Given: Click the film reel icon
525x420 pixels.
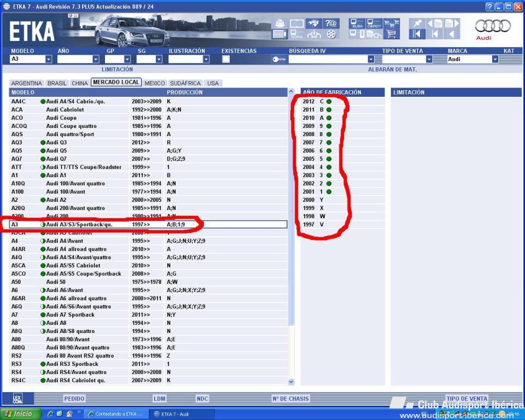Looking at the screenshot, I should [x=331, y=34].
